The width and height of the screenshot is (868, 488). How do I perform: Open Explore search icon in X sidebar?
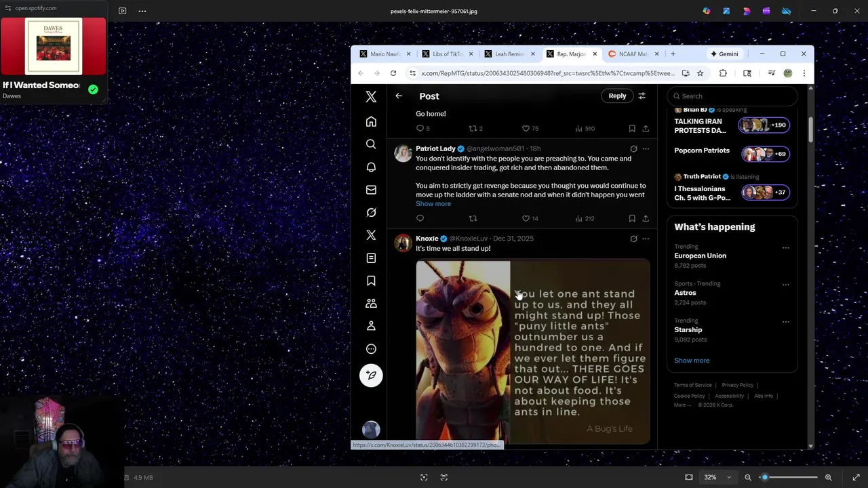371,144
